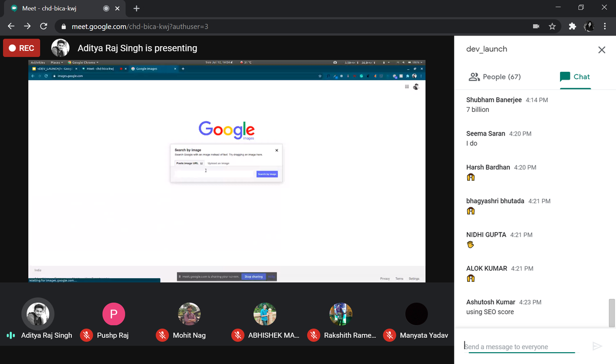Select Manyata Yadav's participant avatar
This screenshot has width=616, height=364.
416,314
